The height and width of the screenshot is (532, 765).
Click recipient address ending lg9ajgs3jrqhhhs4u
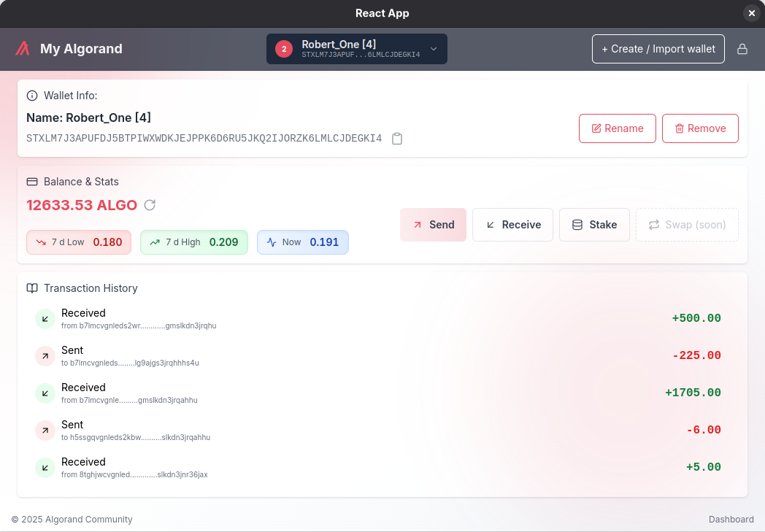(130, 363)
